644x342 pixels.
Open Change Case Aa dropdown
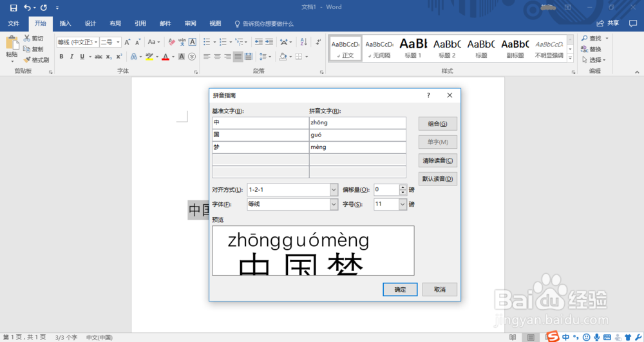pyautogui.click(x=154, y=42)
